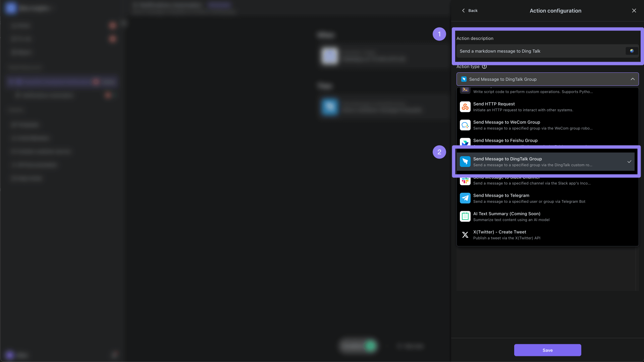Click the Save button
Image resolution: width=644 pixels, height=362 pixels.
548,350
